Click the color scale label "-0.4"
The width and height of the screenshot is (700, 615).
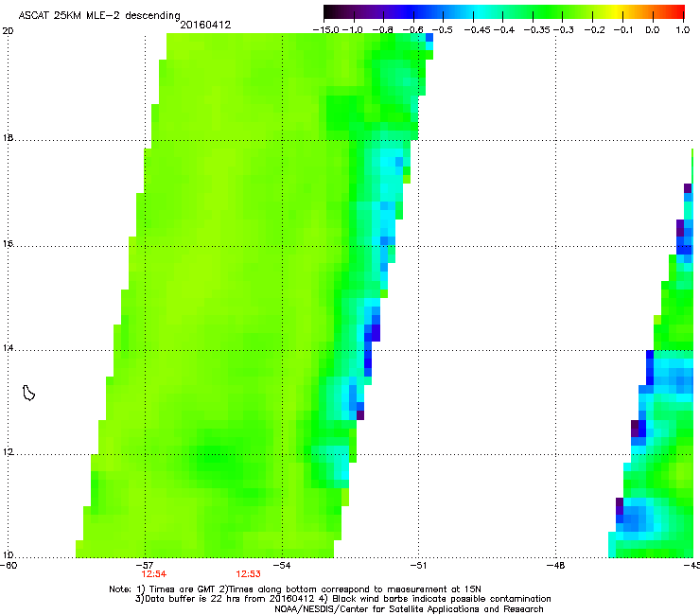(x=504, y=30)
